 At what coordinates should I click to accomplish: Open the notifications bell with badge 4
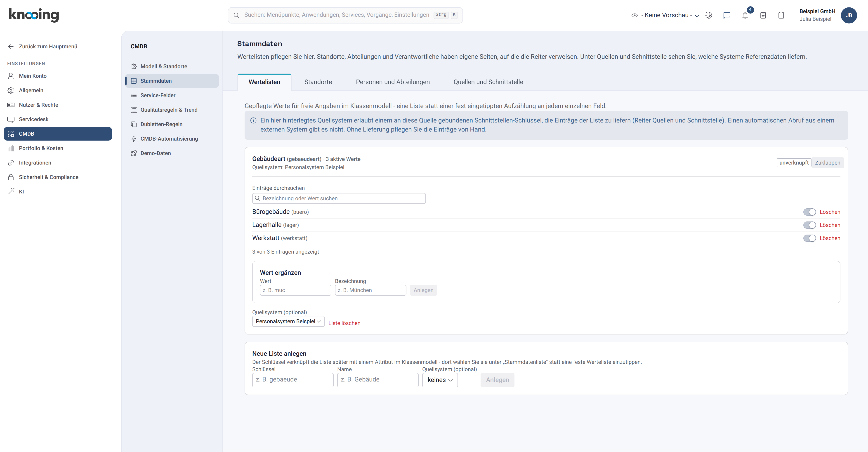point(745,15)
